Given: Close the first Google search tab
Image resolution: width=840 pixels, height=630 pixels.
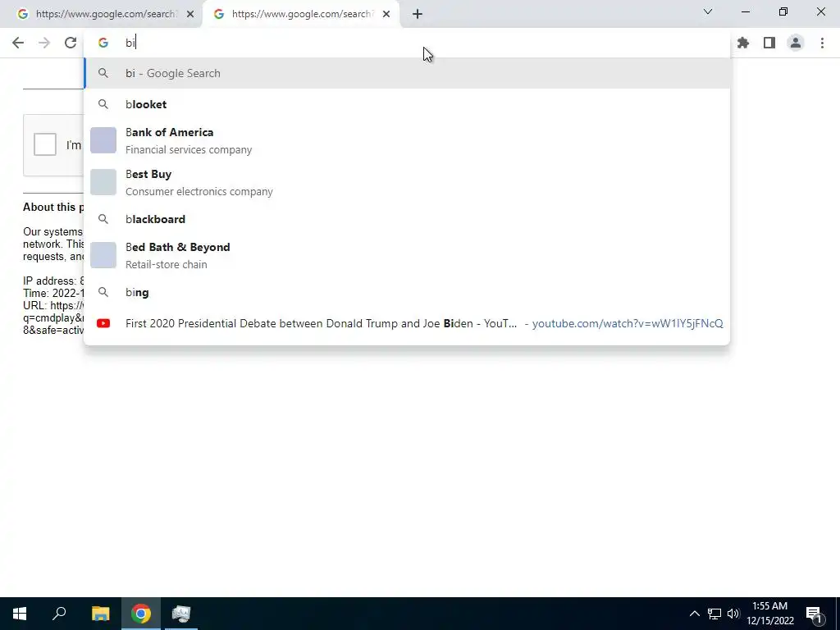Looking at the screenshot, I should (x=190, y=14).
